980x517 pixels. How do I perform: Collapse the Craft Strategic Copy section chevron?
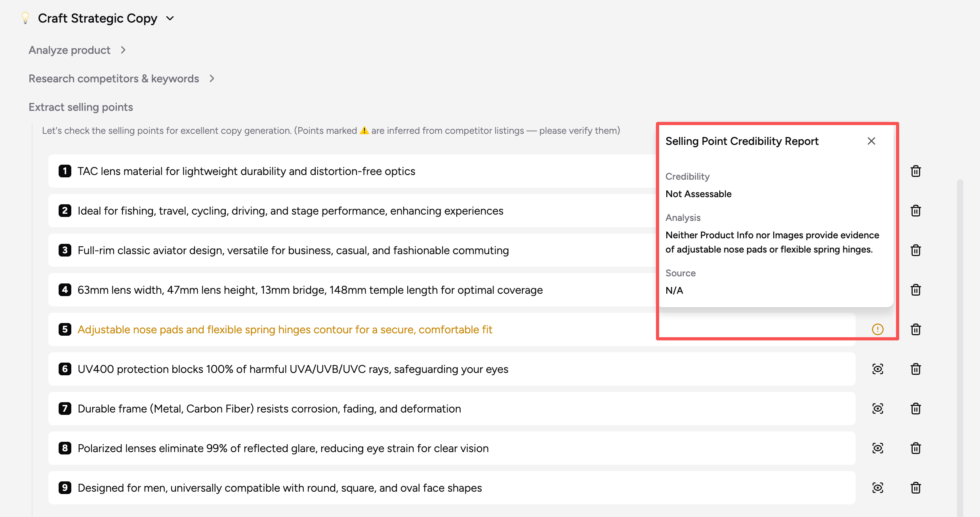(x=170, y=18)
